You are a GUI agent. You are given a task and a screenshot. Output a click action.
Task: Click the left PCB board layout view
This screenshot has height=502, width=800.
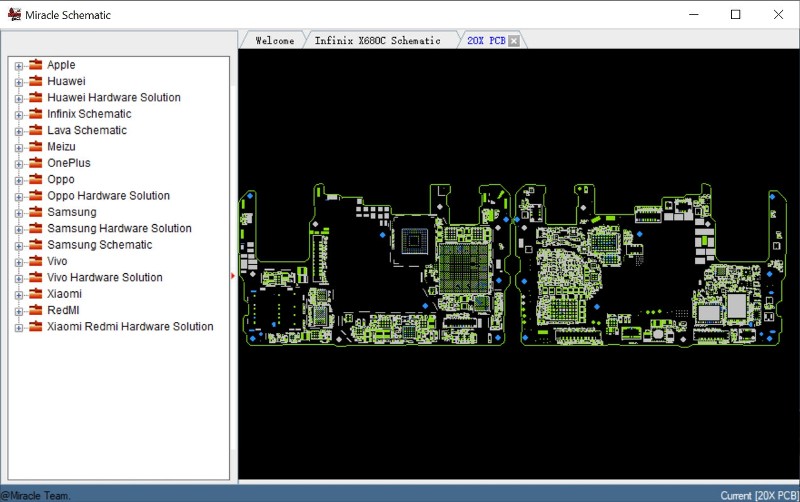point(374,265)
